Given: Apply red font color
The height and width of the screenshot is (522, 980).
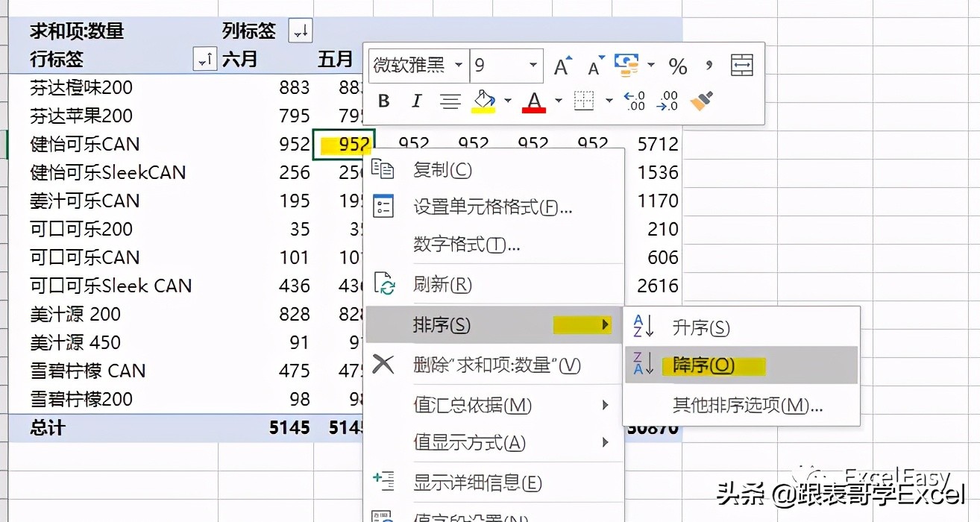Looking at the screenshot, I should [534, 101].
